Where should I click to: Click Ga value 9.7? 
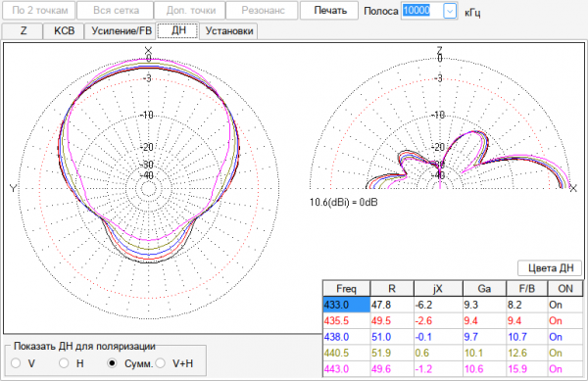point(484,337)
